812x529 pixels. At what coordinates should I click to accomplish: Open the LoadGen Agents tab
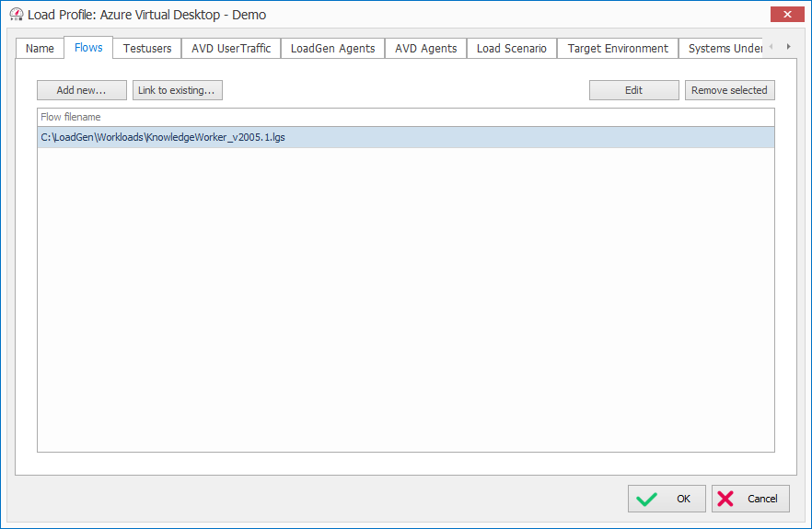(x=332, y=49)
